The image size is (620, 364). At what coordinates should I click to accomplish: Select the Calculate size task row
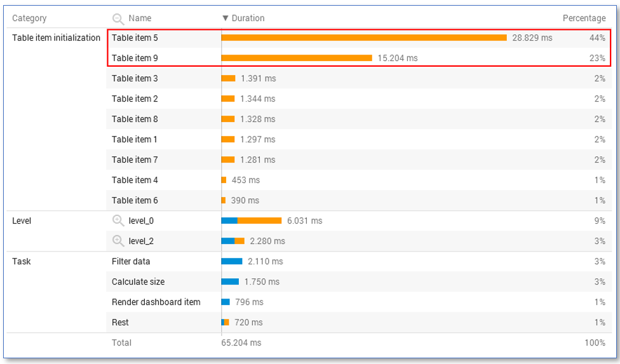pos(138,281)
